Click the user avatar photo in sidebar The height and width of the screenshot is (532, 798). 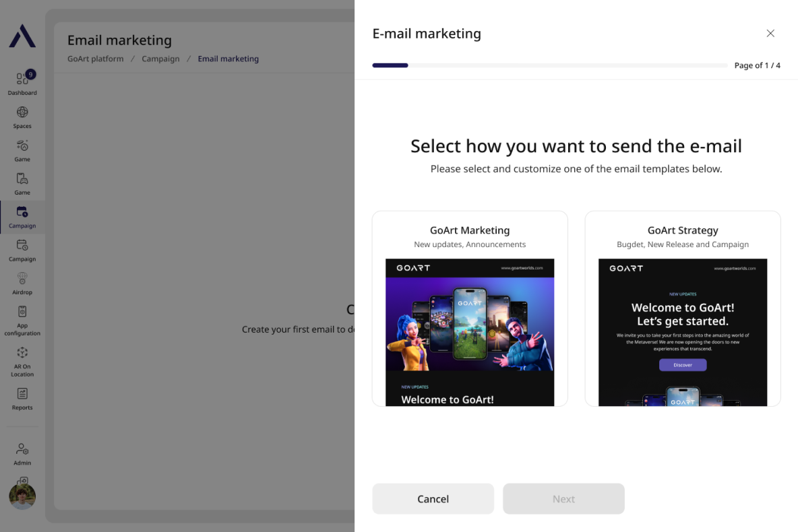[x=22, y=496]
